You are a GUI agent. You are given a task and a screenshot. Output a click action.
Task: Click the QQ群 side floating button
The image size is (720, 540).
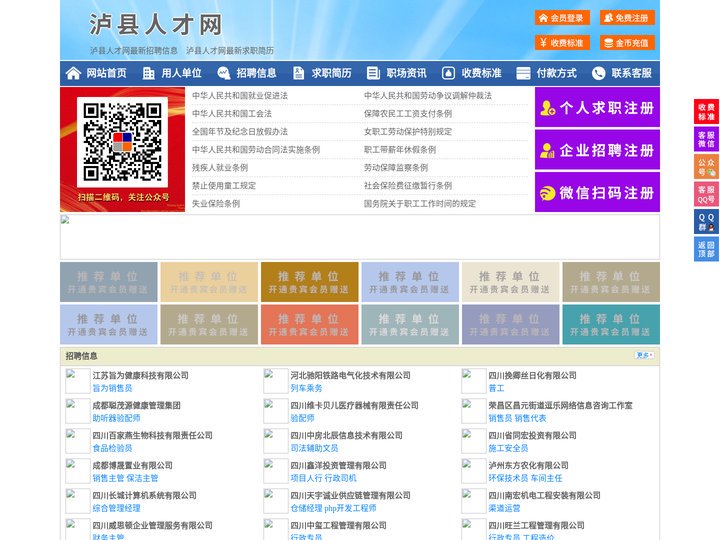tap(706, 222)
